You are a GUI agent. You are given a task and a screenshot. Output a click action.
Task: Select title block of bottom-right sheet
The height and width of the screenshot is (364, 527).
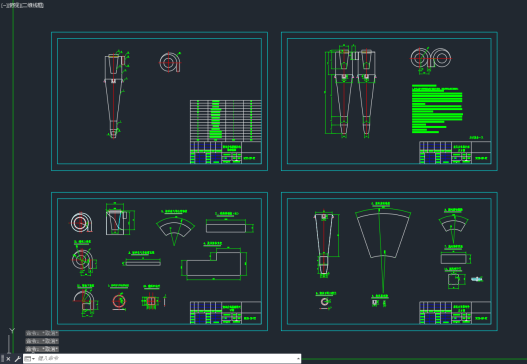point(455,313)
